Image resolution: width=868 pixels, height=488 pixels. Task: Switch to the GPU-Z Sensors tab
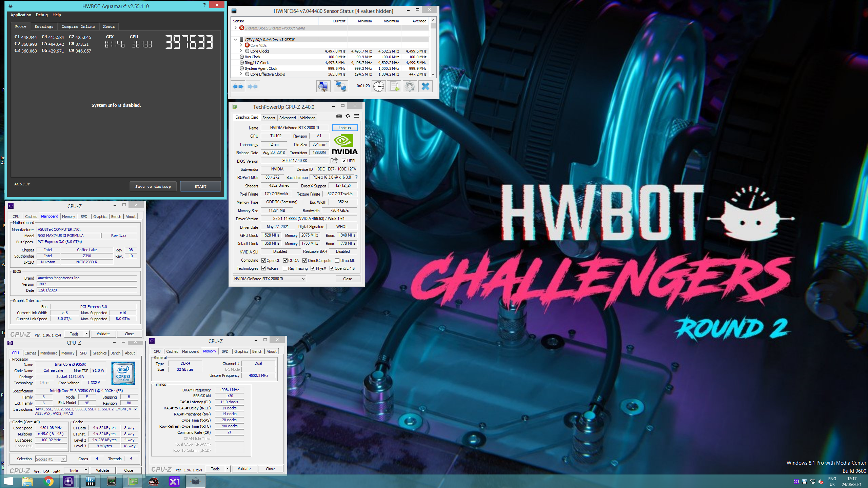point(269,118)
